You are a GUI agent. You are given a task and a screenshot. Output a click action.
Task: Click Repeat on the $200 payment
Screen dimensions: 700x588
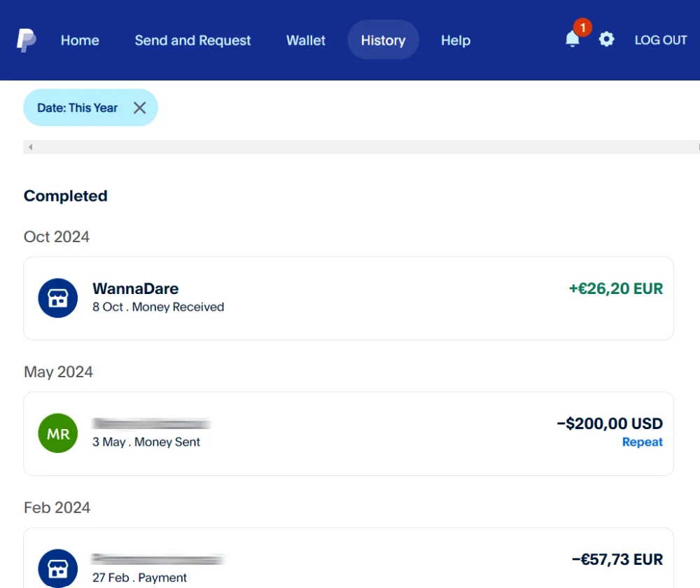642,442
